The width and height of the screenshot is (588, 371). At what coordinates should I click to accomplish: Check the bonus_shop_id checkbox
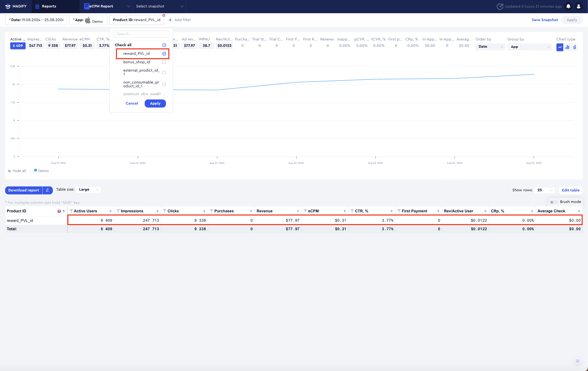pos(164,62)
